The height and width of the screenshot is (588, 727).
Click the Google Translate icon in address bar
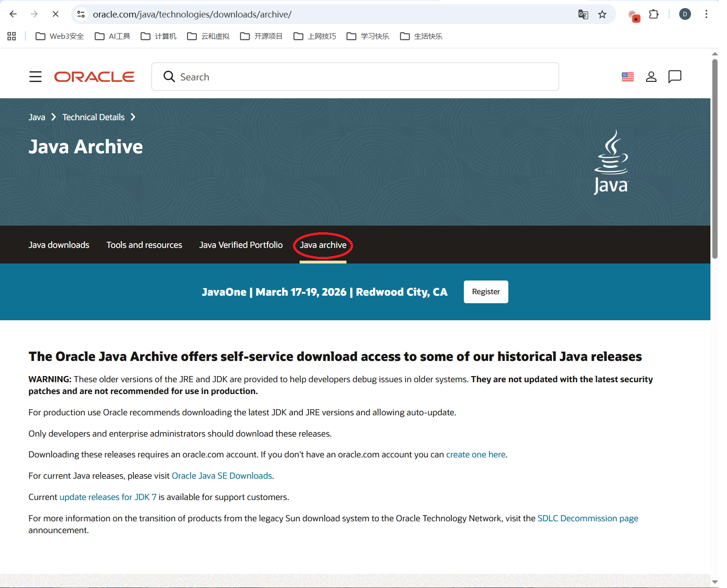[583, 14]
